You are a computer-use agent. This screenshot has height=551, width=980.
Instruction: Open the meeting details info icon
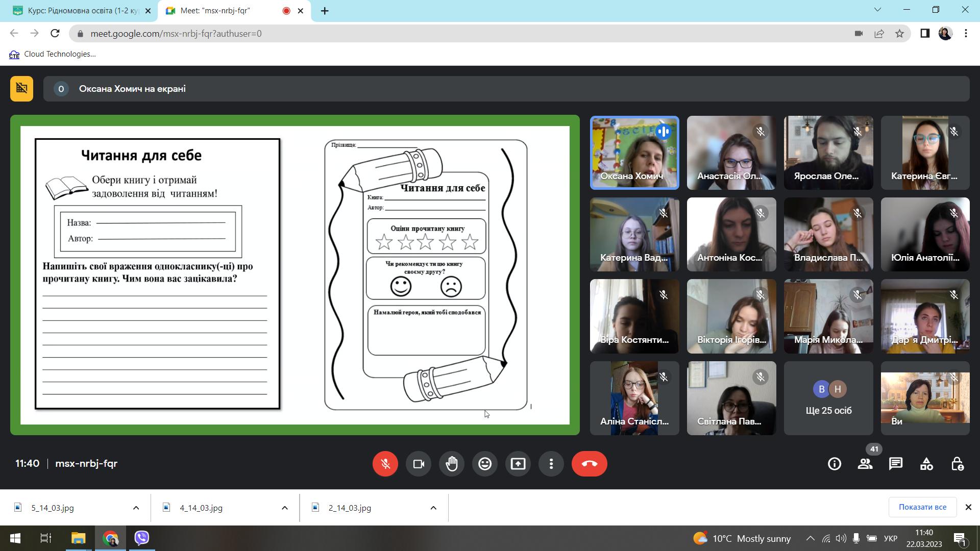tap(834, 464)
